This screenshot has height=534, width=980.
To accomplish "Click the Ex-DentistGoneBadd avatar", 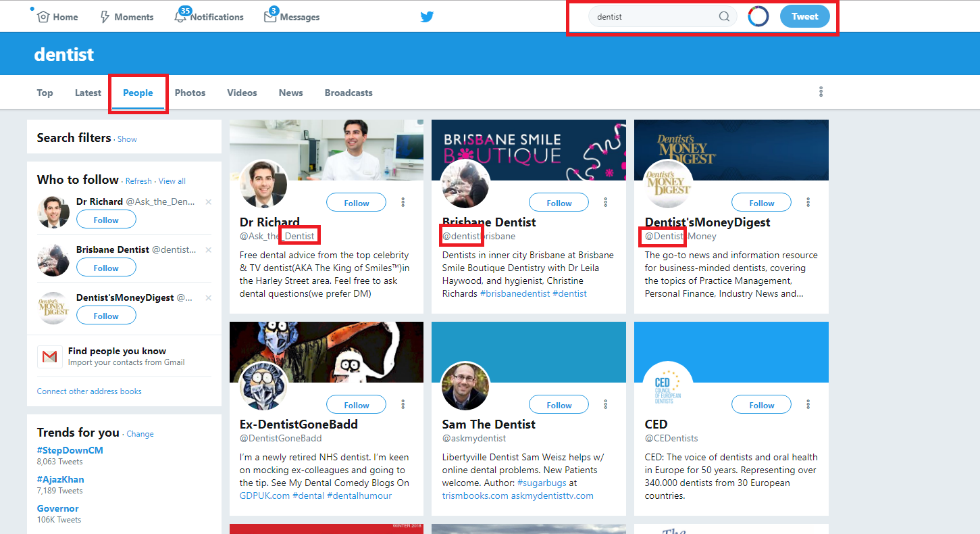I will (263, 386).
